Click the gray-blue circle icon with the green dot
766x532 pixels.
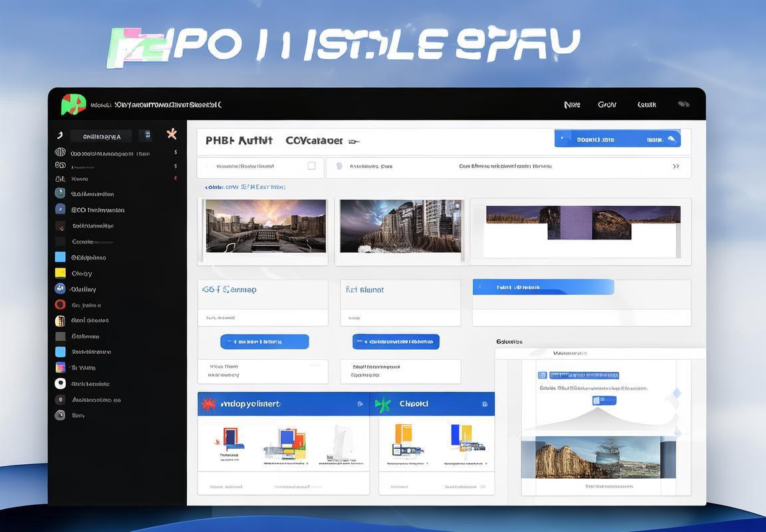60,193
